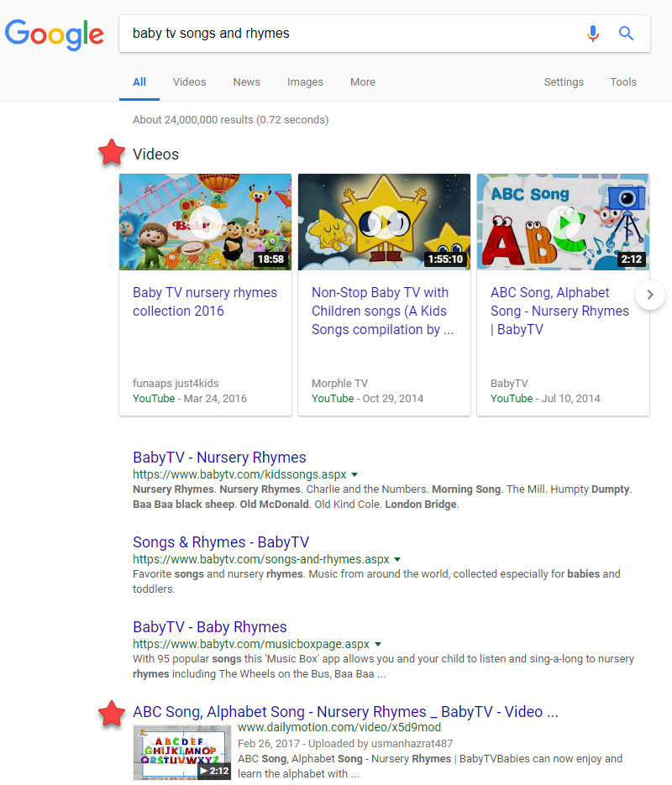The width and height of the screenshot is (672, 785).
Task: Switch to the Images search tab
Action: 305,82
